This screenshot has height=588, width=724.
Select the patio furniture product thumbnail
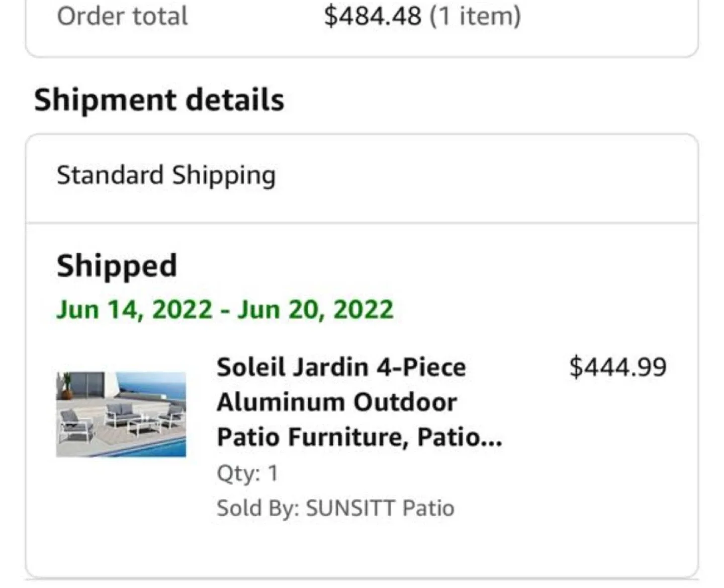121,413
